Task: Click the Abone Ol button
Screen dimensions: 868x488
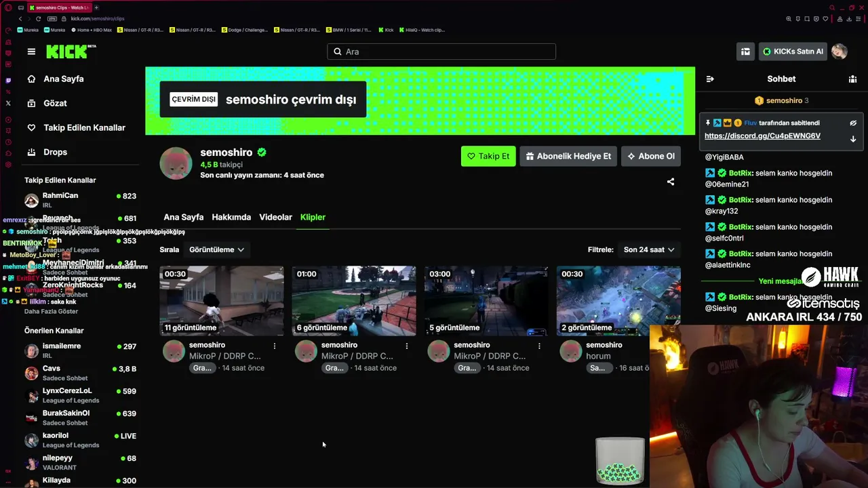Action: (651, 156)
